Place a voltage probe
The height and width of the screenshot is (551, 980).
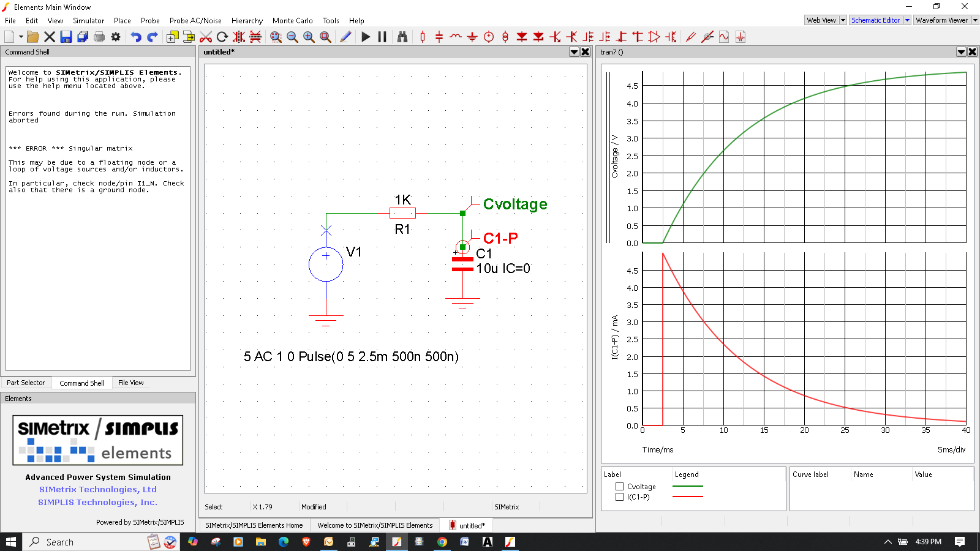(691, 37)
